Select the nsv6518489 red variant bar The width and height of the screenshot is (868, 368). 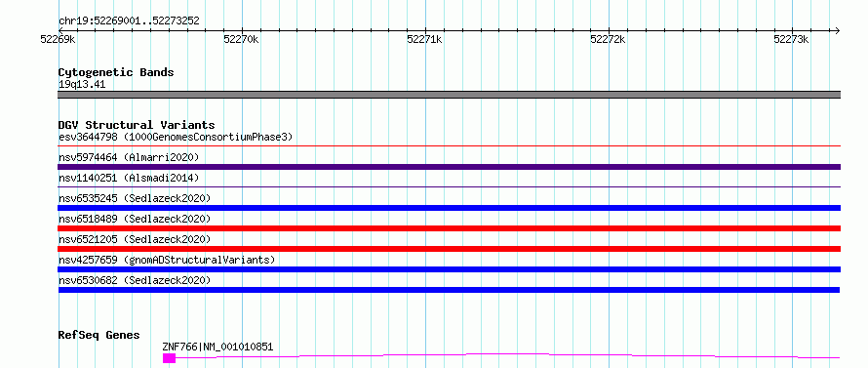(x=449, y=228)
